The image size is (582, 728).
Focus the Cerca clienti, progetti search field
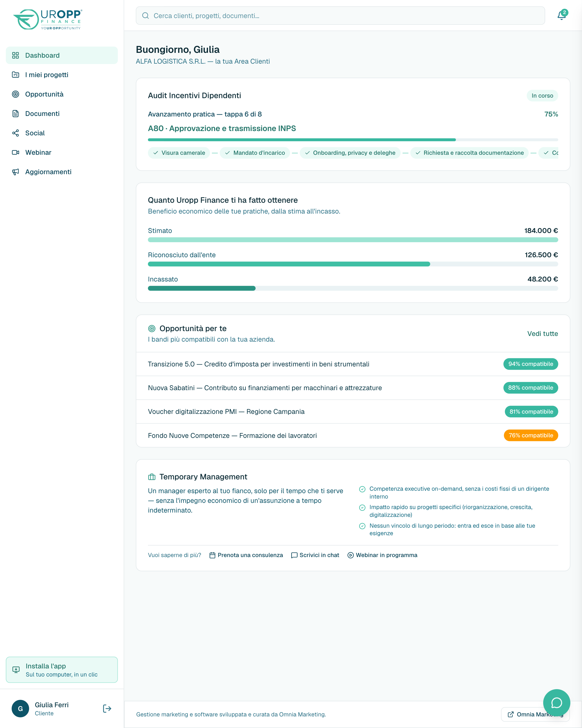[x=340, y=16]
